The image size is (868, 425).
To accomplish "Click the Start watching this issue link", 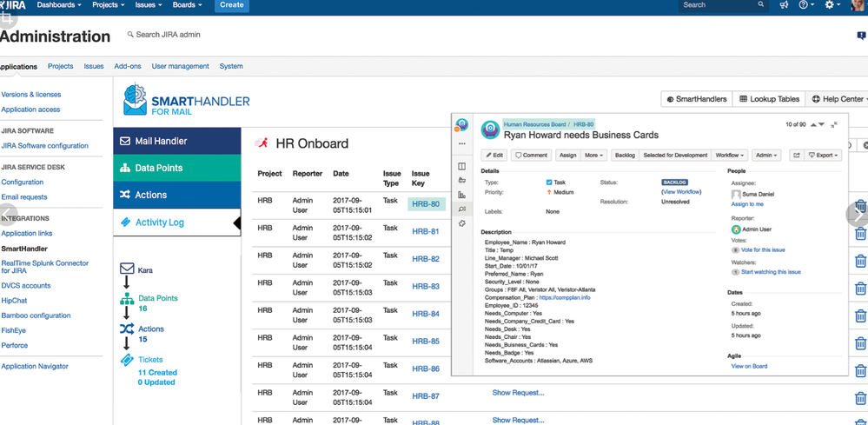I will (772, 272).
